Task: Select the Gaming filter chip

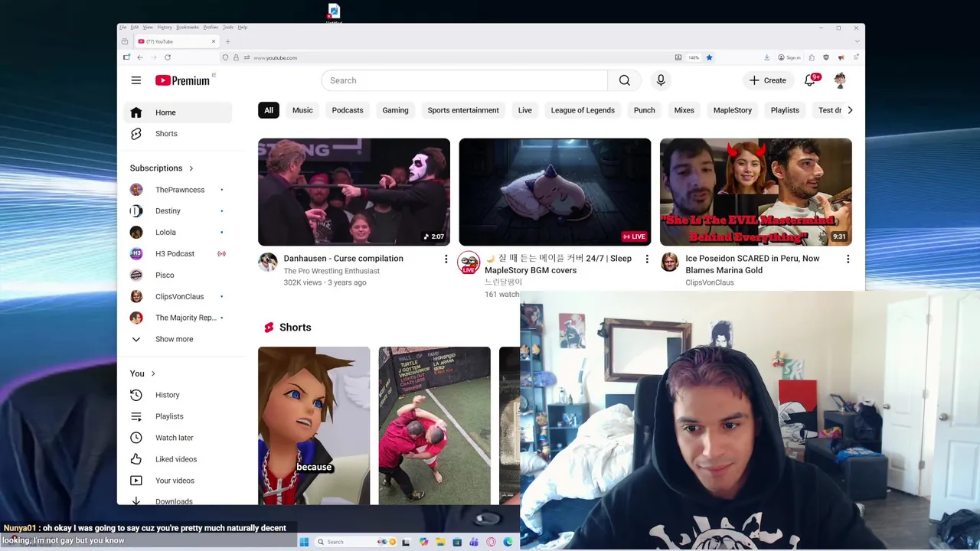Action: point(395,110)
